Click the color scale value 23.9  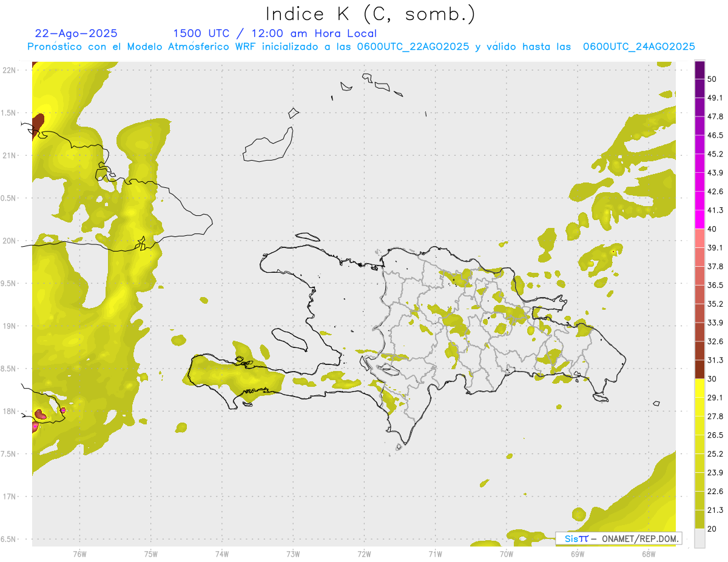tap(716, 473)
